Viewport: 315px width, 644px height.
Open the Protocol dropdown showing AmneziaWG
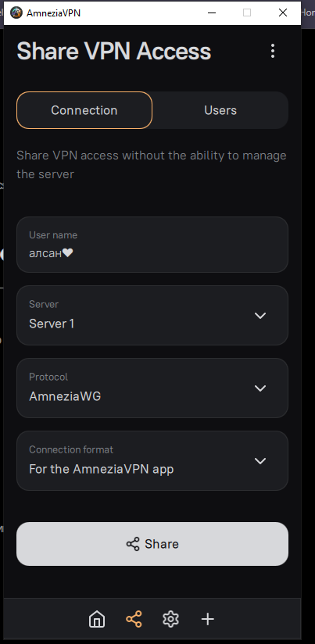point(152,388)
